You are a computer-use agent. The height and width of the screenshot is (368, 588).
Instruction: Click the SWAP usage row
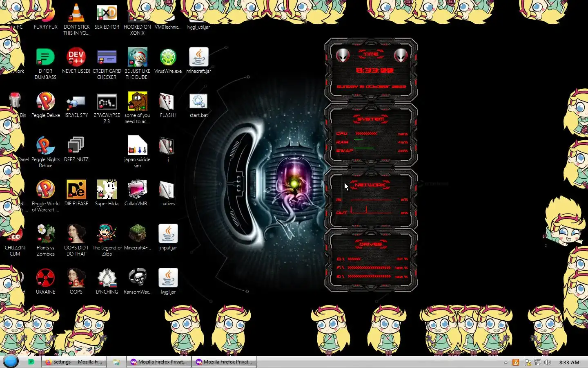(x=372, y=151)
